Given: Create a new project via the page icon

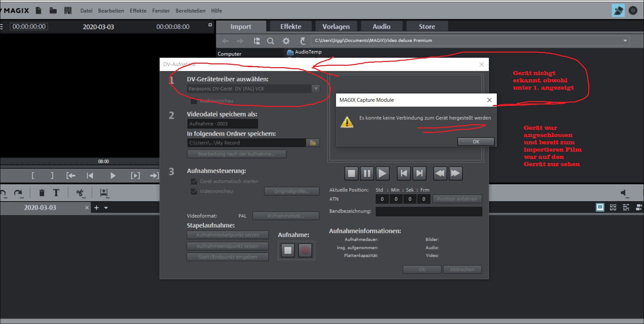Looking at the screenshot, I should pyautogui.click(x=38, y=10).
